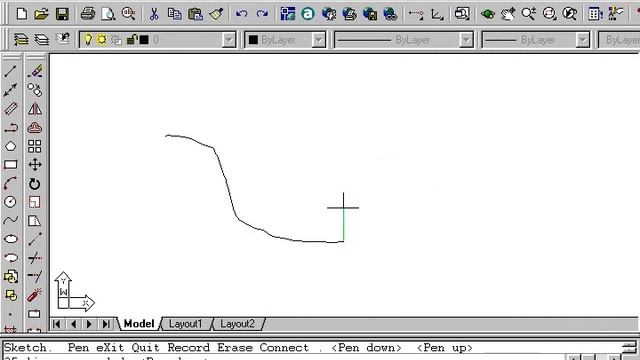This screenshot has width=640, height=360.
Task: Redo the last undone action
Action: (x=262, y=14)
